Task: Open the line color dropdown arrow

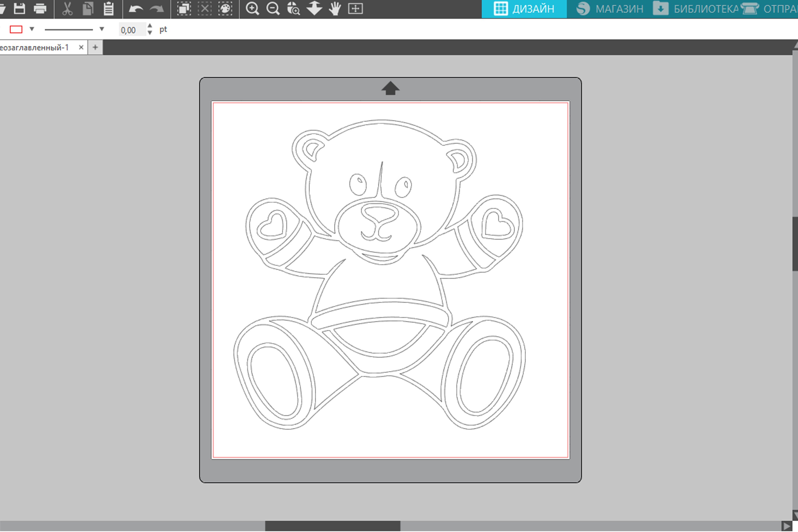Action: [32, 29]
